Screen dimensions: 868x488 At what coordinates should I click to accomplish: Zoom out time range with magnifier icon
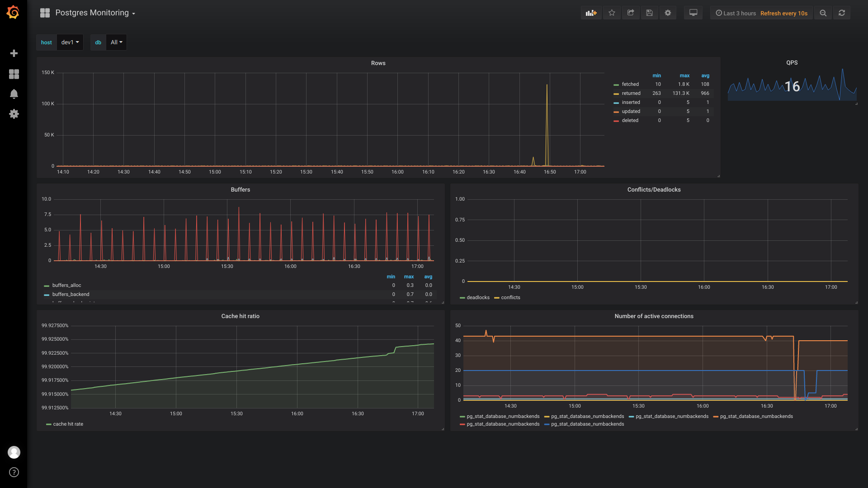pos(823,13)
